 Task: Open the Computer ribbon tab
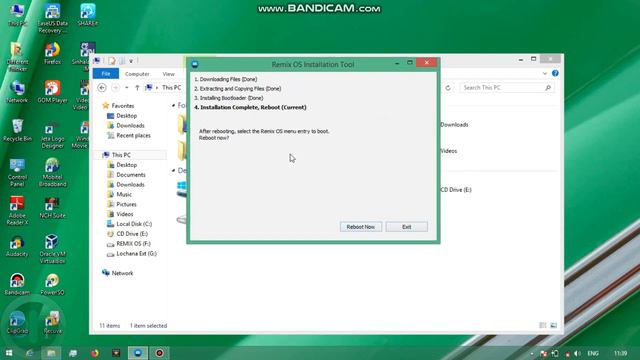[x=137, y=74]
